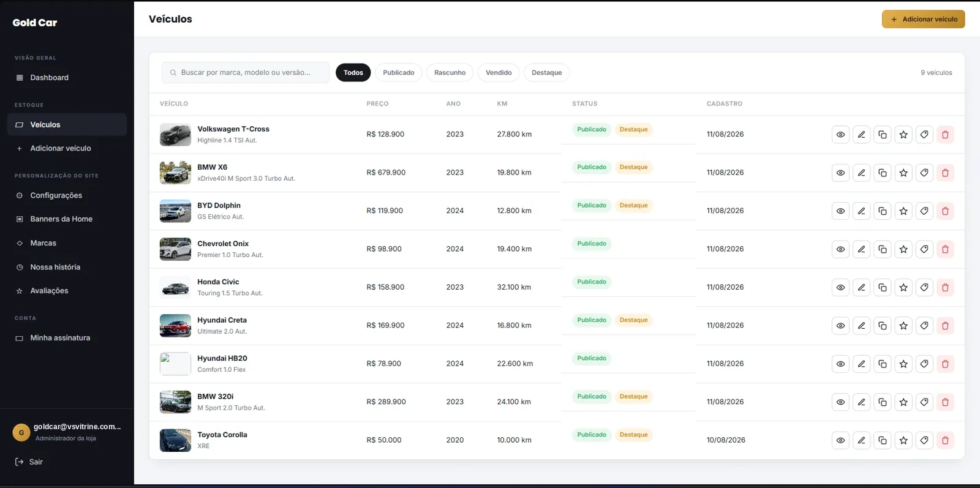This screenshot has width=980, height=488.
Task: Navigate to Marcas in the sidebar
Action: click(x=67, y=243)
